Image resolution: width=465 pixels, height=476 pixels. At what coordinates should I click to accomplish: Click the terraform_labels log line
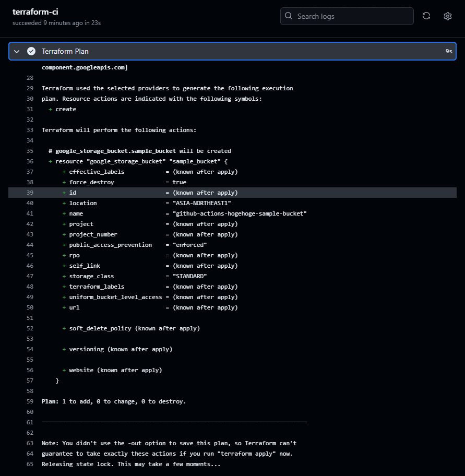coord(150,287)
